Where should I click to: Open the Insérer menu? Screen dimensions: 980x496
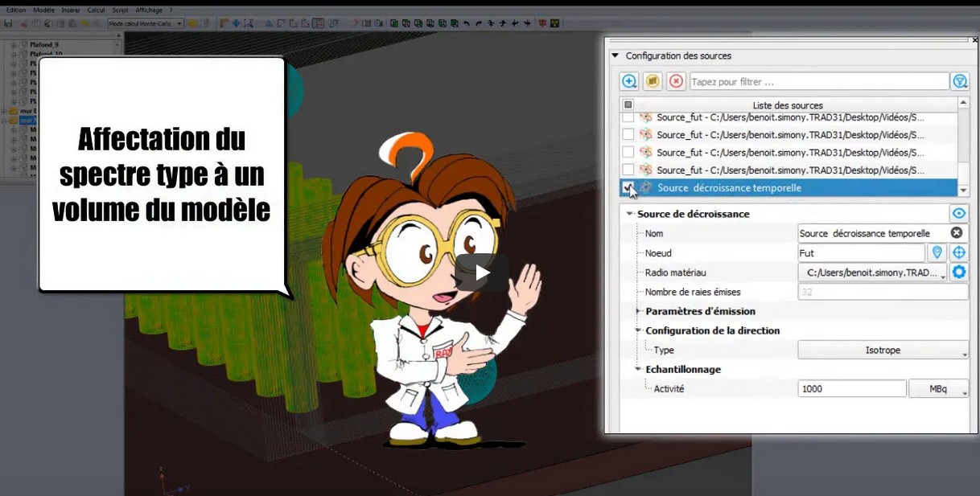[71, 10]
